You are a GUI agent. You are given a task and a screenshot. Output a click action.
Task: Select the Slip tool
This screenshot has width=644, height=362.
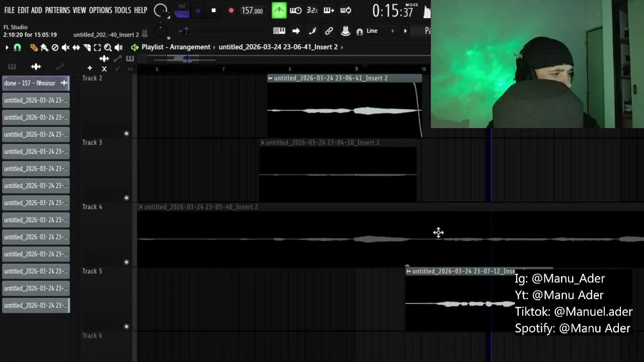pyautogui.click(x=76, y=47)
